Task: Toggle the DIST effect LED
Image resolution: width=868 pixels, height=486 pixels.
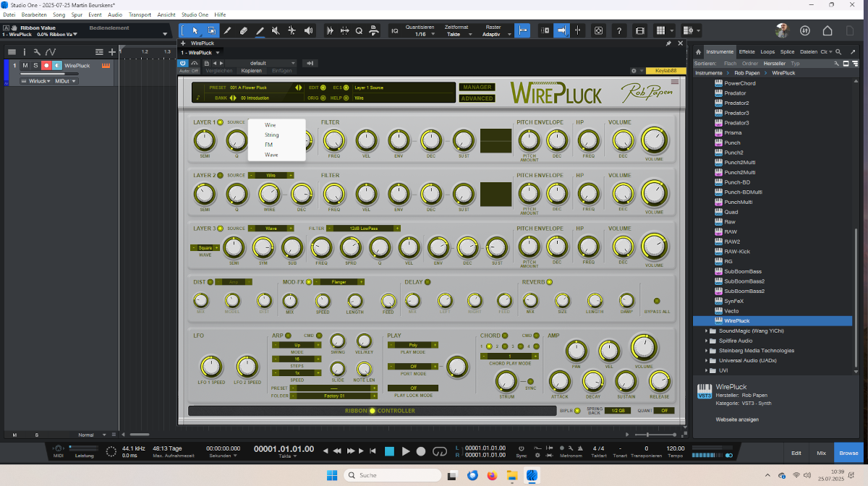Action: 210,282
